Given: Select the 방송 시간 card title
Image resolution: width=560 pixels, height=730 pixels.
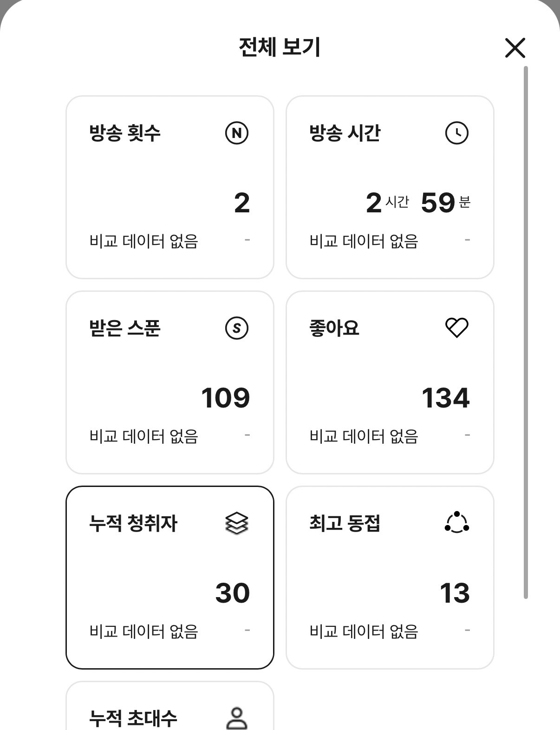Looking at the screenshot, I should (x=345, y=133).
